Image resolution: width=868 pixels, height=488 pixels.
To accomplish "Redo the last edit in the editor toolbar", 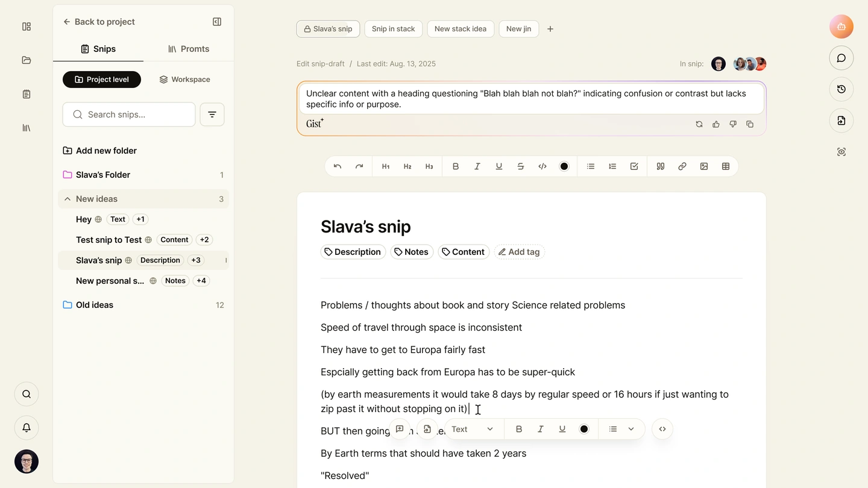I will point(359,166).
